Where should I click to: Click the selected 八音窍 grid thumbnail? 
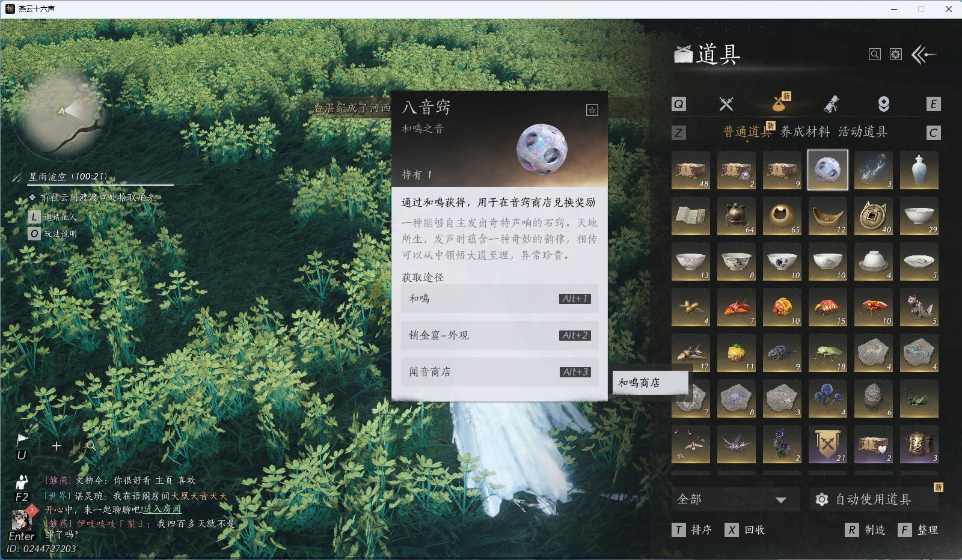(x=827, y=169)
